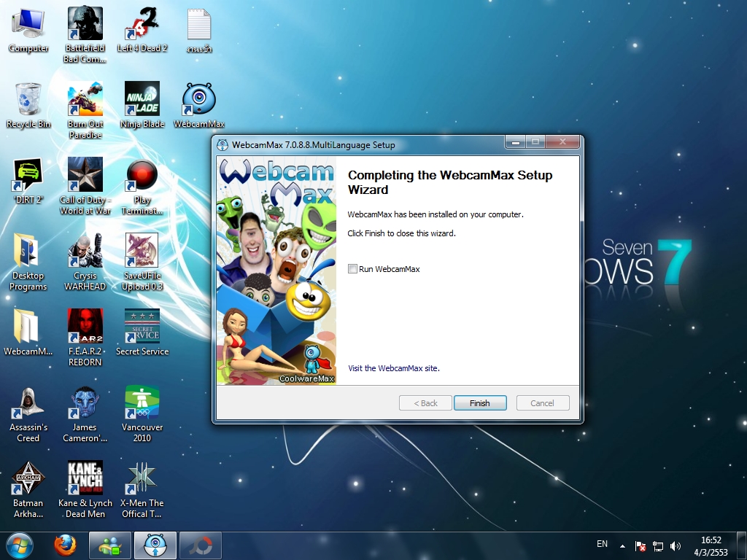The width and height of the screenshot is (747, 560).
Task: Select the James Cameron's Avatar shortcut
Action: click(85, 414)
